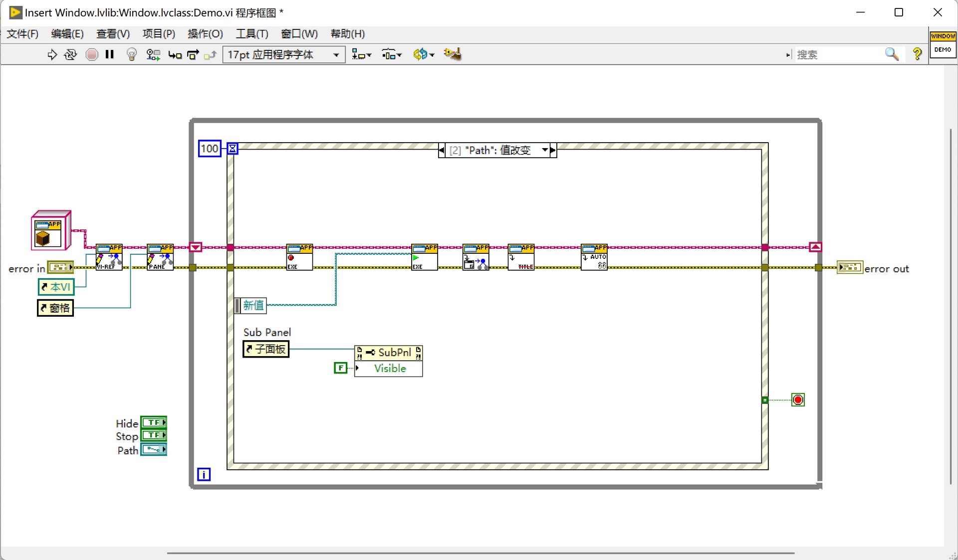Viewport: 958px width, 560px height.
Task: Click the Pause button
Action: coord(110,54)
